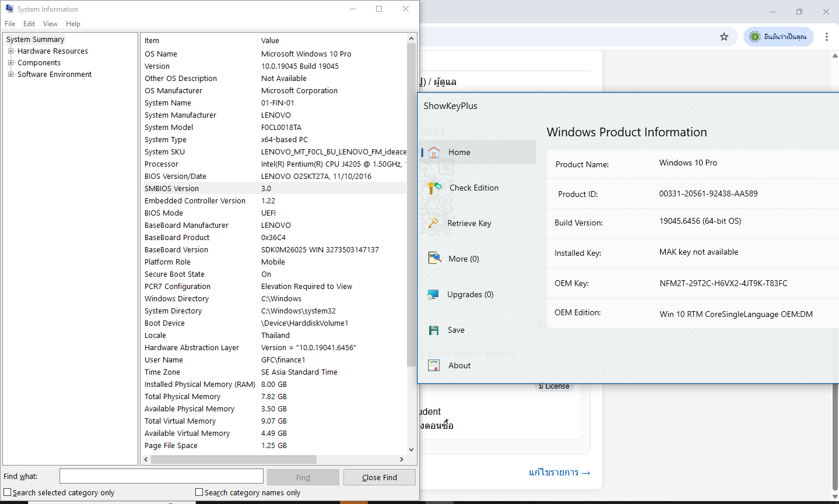839x504 pixels.
Task: Click the Close Find button
Action: (x=379, y=477)
